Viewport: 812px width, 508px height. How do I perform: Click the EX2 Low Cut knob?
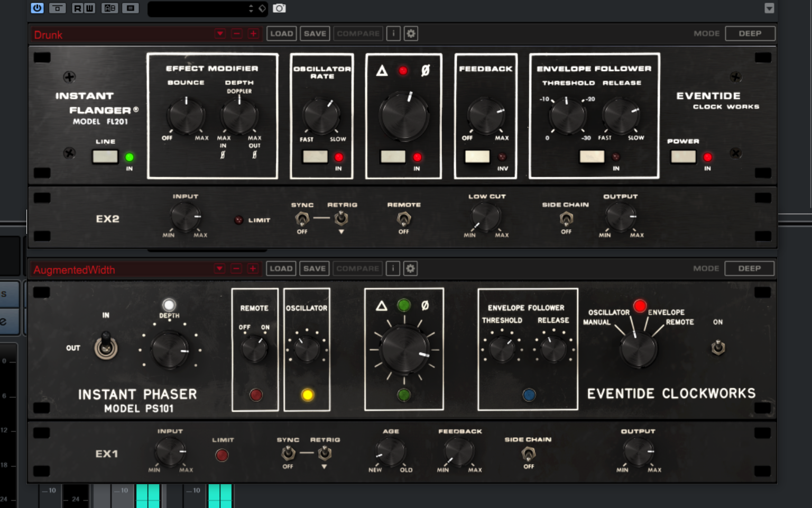(x=485, y=217)
